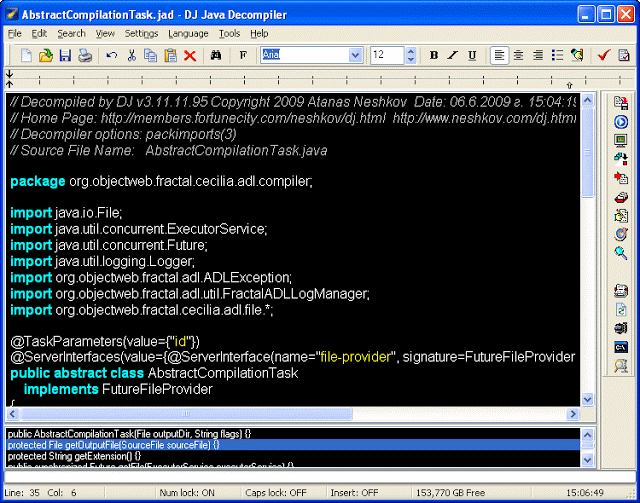This screenshot has width=640, height=503.
Task: Decrease font size with down stepper arrow
Action: point(411,59)
